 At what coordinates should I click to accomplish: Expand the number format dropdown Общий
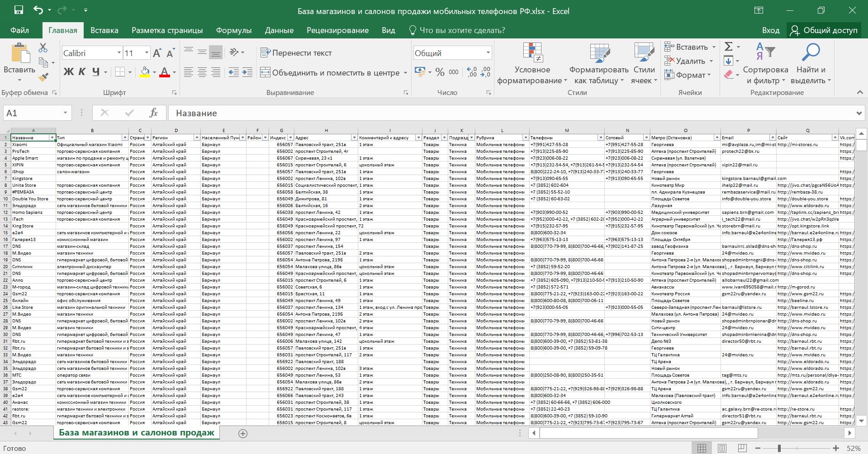[x=488, y=53]
